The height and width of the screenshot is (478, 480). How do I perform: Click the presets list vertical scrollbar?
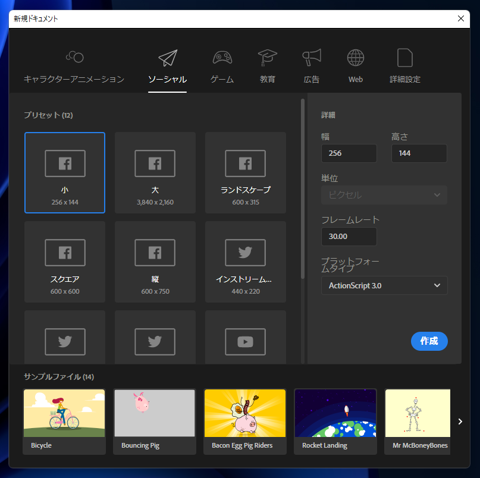point(303,189)
